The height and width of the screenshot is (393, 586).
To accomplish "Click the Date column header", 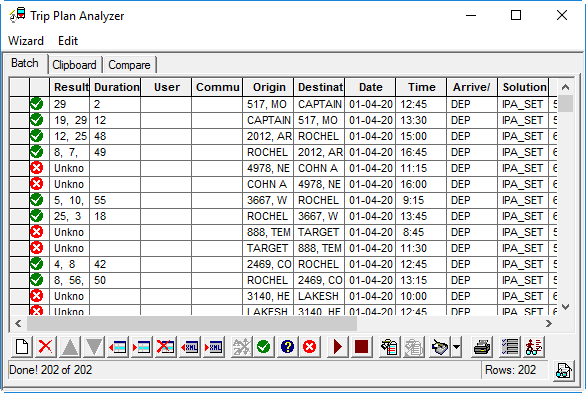I will [x=370, y=87].
